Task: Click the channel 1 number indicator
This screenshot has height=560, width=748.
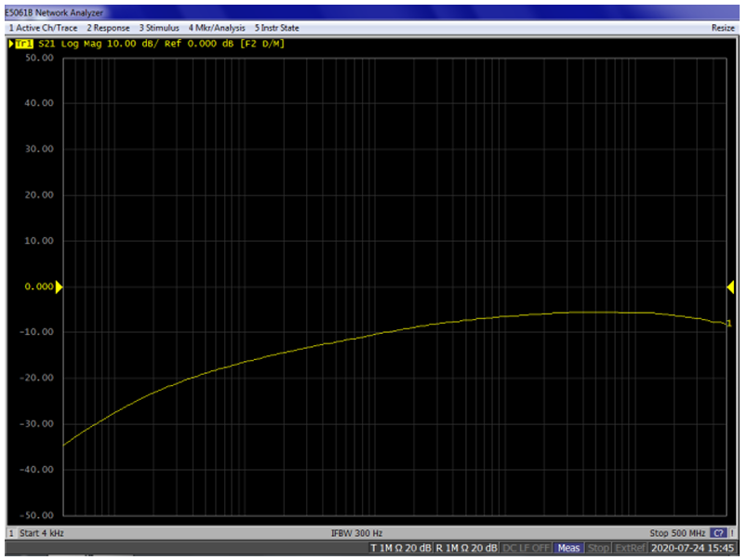Action: click(10, 533)
